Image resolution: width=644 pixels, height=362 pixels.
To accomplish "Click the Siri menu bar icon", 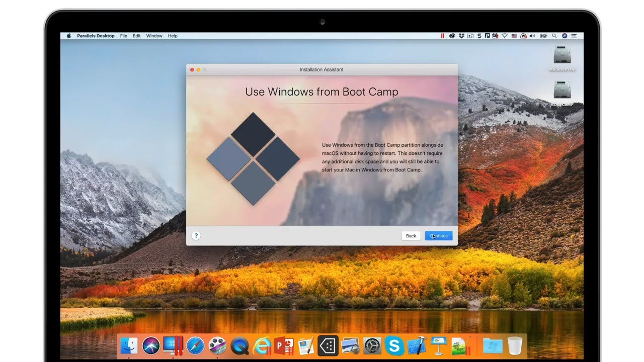I will pos(565,36).
